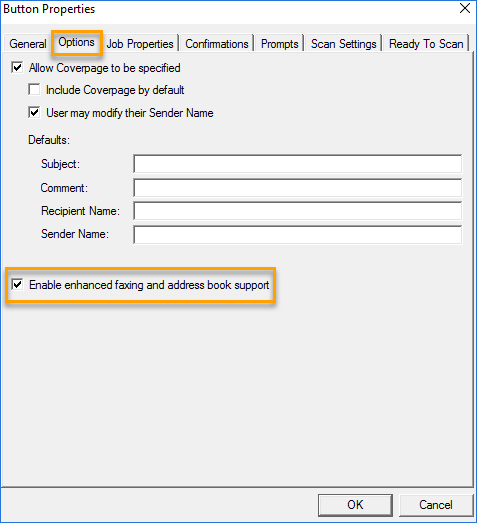Image resolution: width=477 pixels, height=523 pixels.
Task: Confirm changes with the OK button
Action: coord(355,505)
